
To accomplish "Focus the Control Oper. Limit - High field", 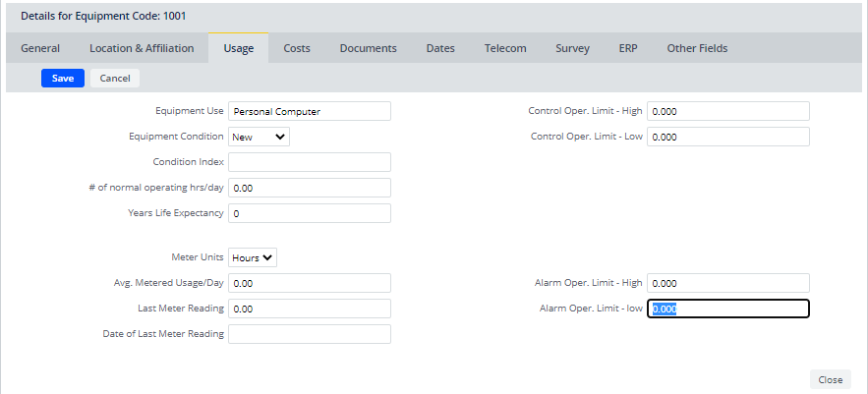I will tap(727, 112).
